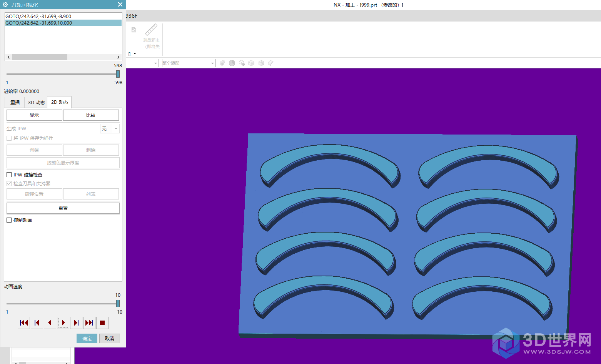The width and height of the screenshot is (601, 364).
Task: Toggle check tool and holder checkbox
Action: (9, 184)
